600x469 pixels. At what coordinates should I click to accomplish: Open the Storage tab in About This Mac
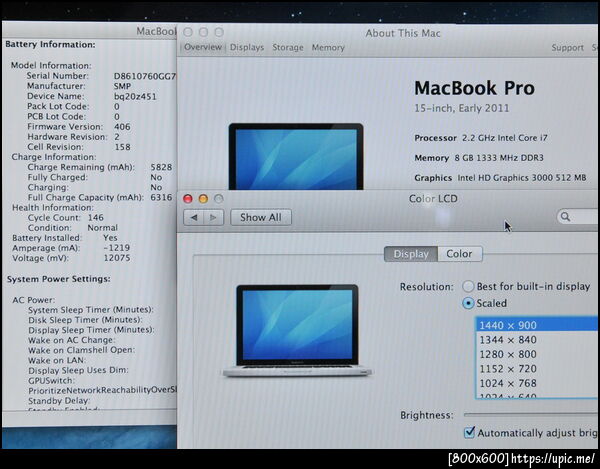(288, 47)
